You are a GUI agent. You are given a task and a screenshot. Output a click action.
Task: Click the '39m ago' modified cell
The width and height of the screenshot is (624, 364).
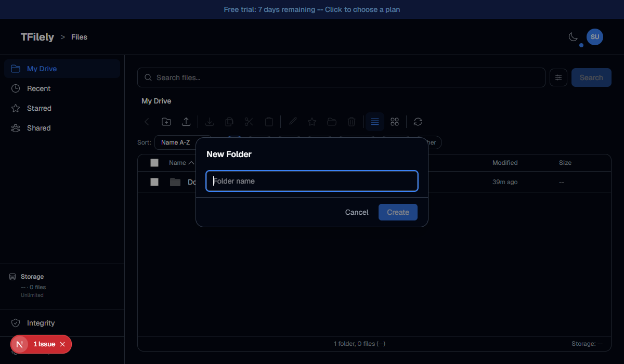(505, 182)
